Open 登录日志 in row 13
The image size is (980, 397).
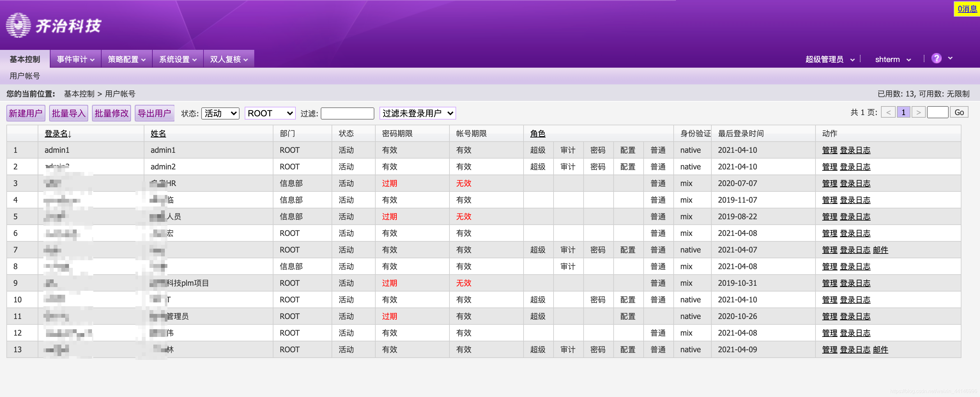pos(855,350)
